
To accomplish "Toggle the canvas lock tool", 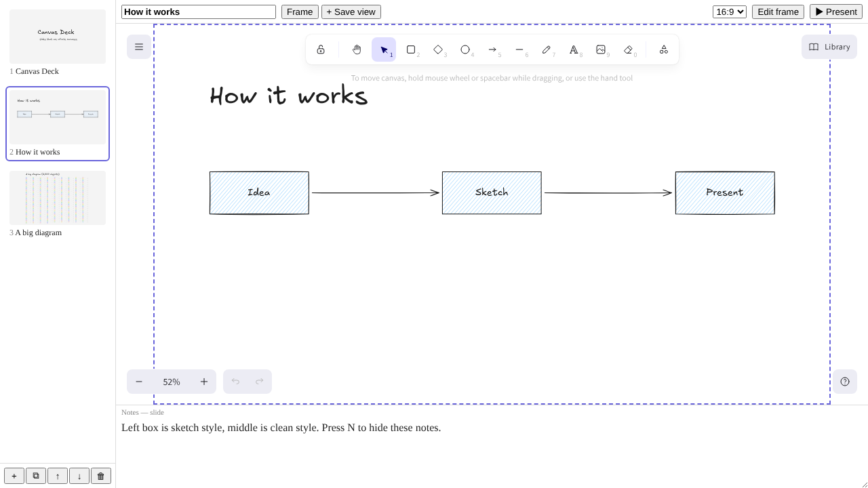I will (x=321, y=49).
